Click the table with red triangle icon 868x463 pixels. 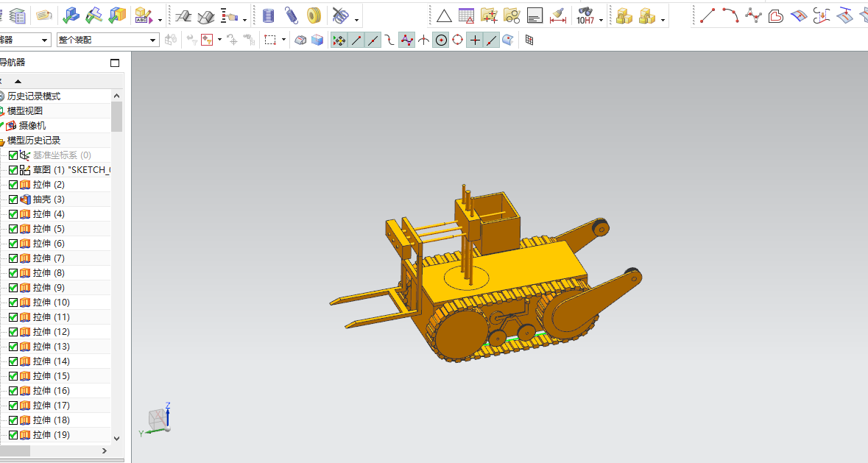(467, 15)
